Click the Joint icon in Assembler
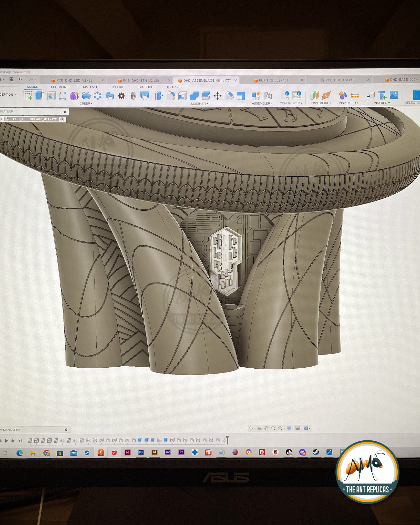Viewport: 420px width, 525px height. [268, 96]
